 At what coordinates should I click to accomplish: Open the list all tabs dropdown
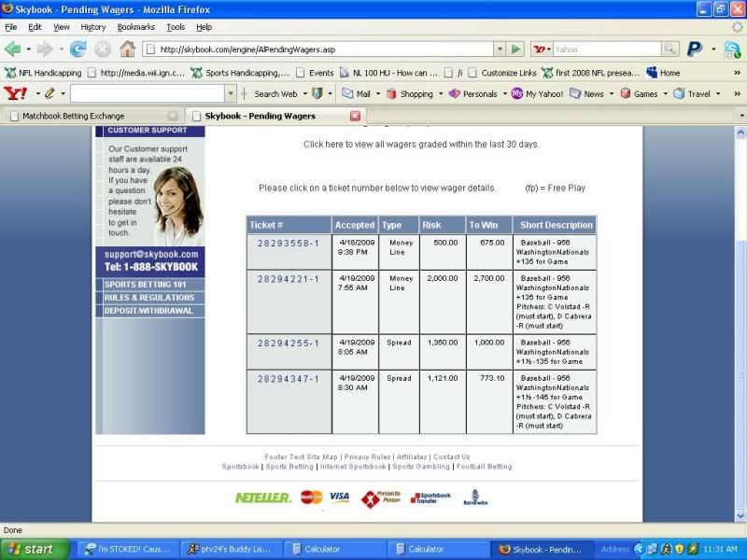(741, 116)
